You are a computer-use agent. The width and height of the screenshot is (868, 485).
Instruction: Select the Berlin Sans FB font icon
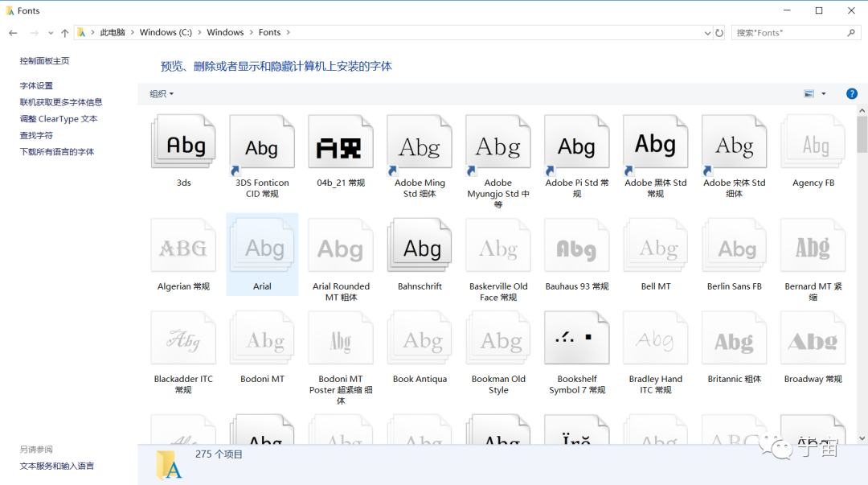[x=734, y=245]
